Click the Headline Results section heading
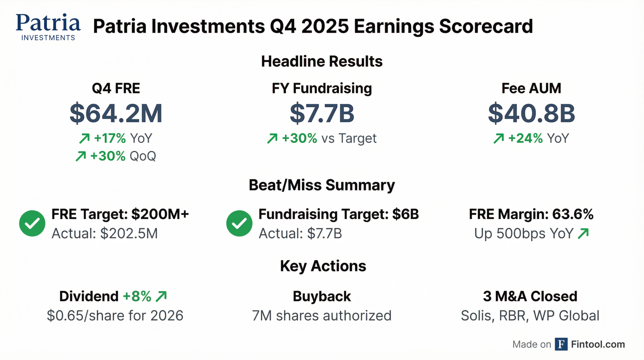The image size is (644, 360). point(322,61)
